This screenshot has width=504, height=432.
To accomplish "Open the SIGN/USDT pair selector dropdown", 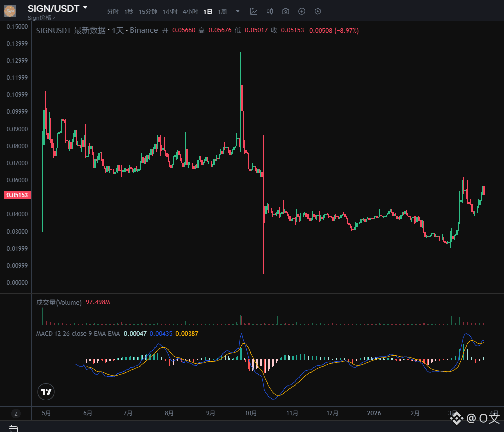I will 57,8.
